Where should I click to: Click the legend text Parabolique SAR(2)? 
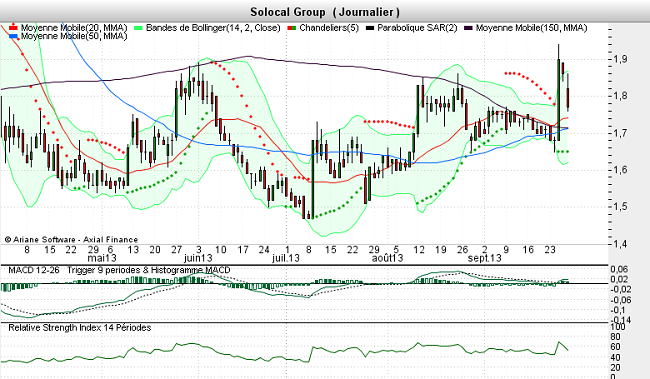tap(417, 28)
